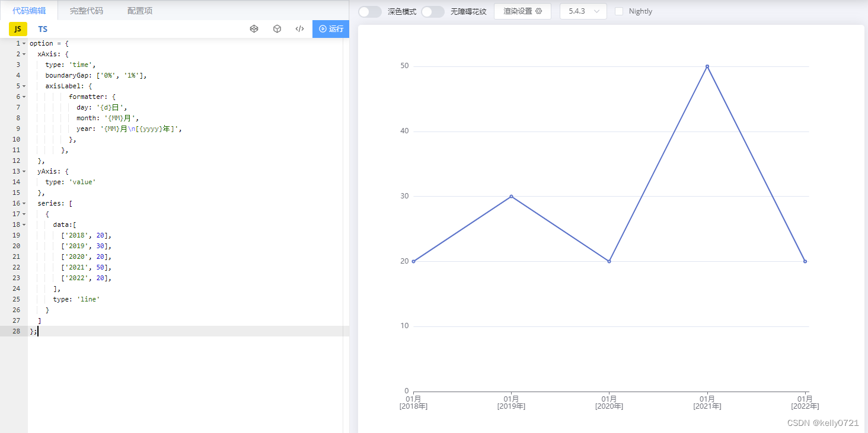
Task: Click the 2018 data point on chart
Action: coord(413,261)
